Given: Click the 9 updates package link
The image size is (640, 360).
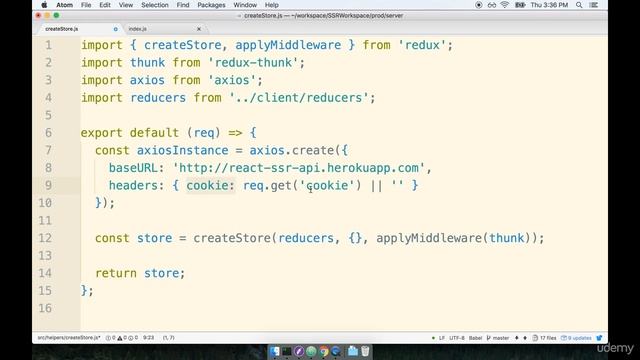Looking at the screenshot, I should 576,338.
